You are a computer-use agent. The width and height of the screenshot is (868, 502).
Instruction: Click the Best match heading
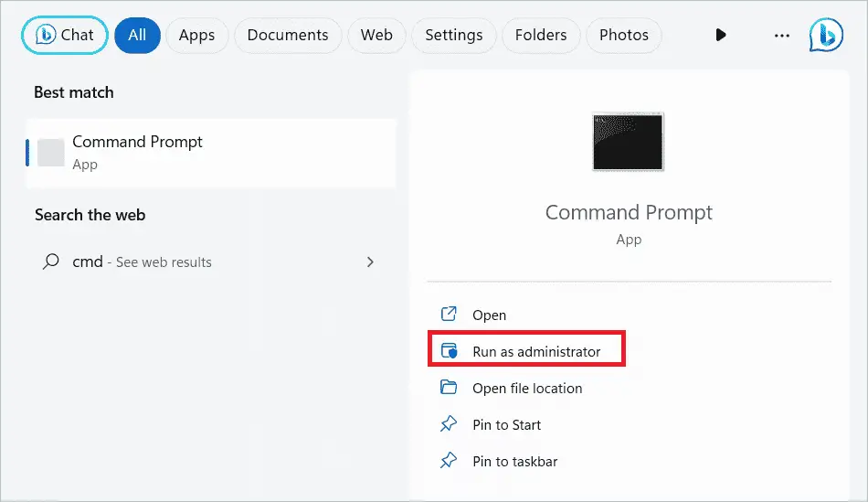(x=74, y=92)
